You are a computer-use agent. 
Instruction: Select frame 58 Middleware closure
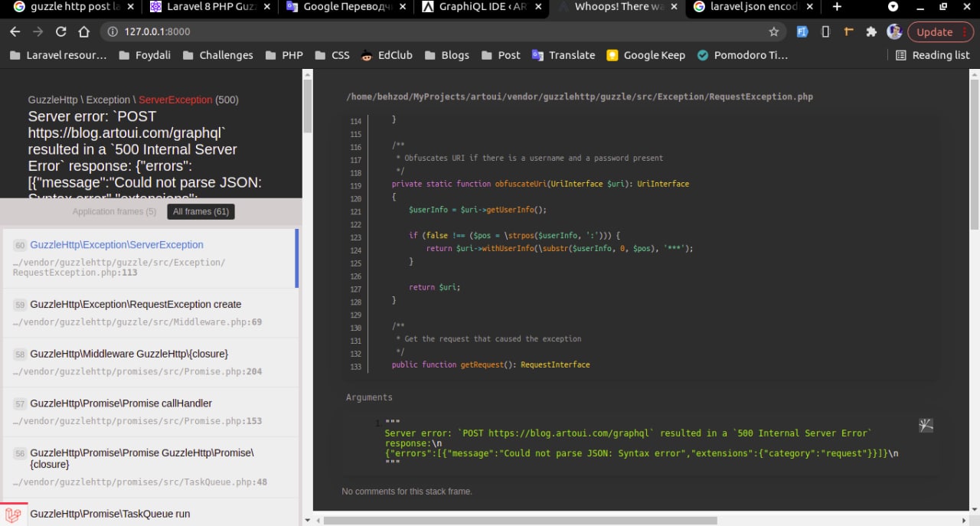[x=149, y=362]
